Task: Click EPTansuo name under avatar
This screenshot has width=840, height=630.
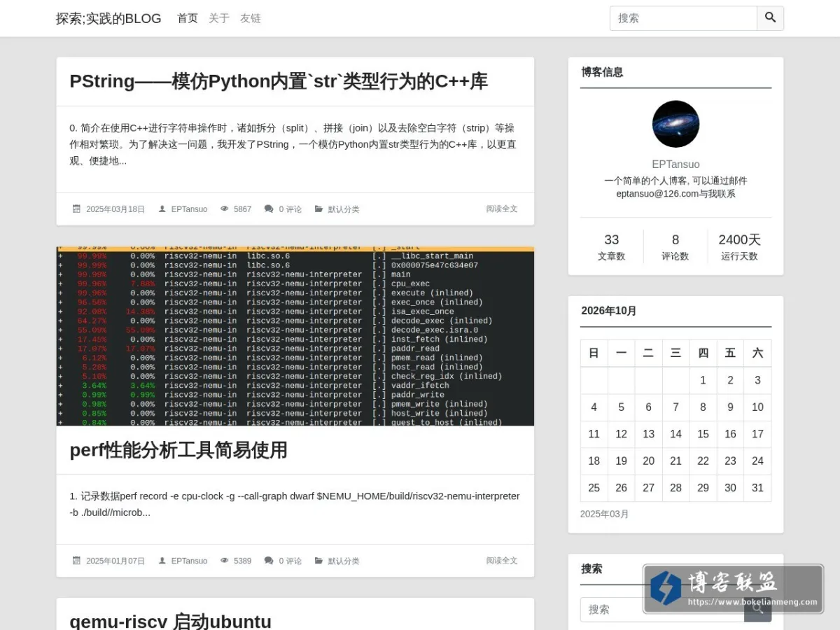Action: [675, 164]
